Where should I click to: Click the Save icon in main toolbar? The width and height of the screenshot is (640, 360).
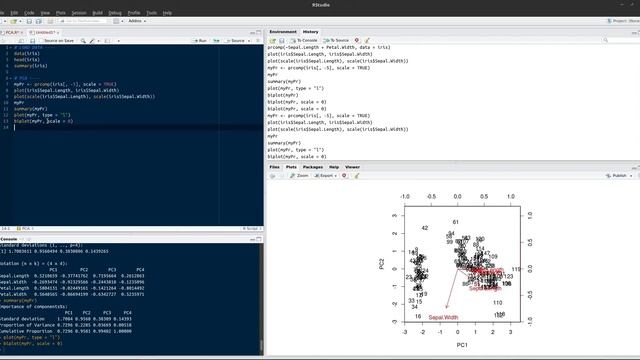tap(29, 21)
